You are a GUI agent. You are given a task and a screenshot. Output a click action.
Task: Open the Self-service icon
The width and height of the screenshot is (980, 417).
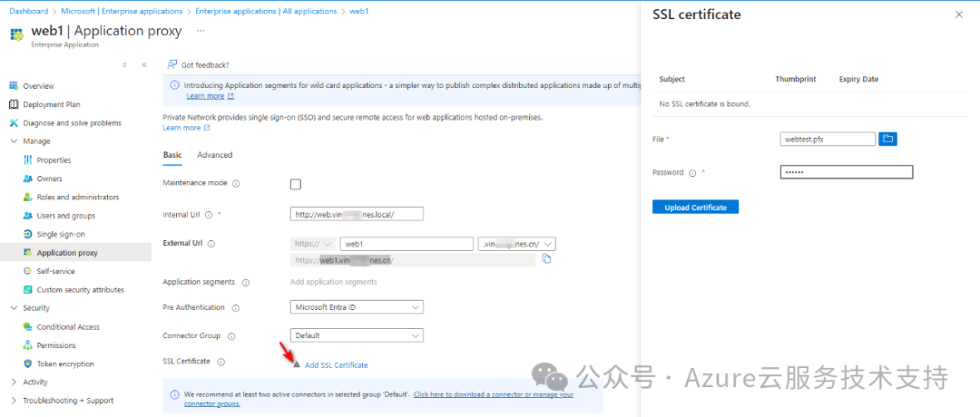(27, 272)
